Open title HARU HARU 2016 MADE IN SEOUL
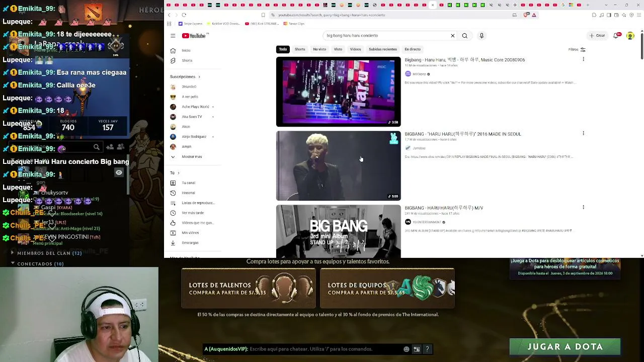Viewport: 644px width, 362px height. pyautogui.click(x=463, y=134)
